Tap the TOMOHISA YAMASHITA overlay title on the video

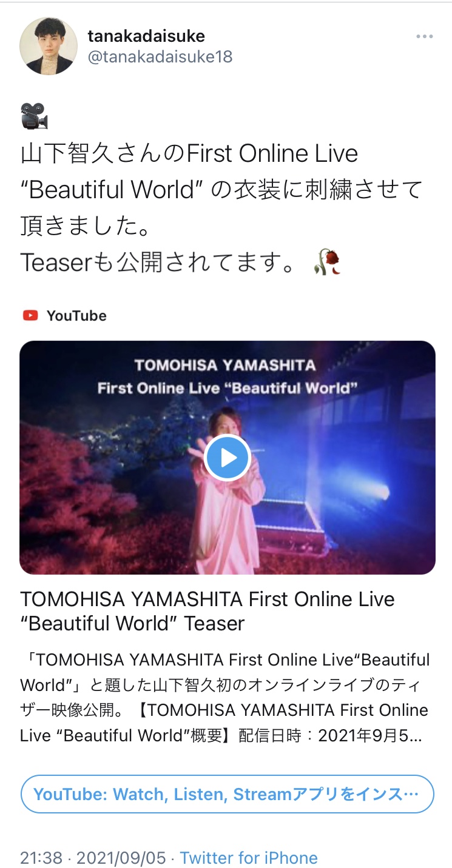tap(225, 365)
